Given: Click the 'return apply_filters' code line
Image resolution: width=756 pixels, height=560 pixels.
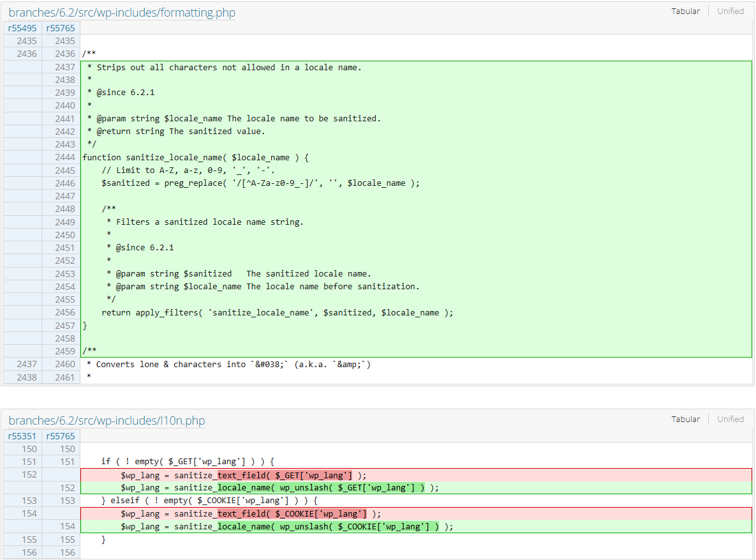Looking at the screenshot, I should point(278,312).
